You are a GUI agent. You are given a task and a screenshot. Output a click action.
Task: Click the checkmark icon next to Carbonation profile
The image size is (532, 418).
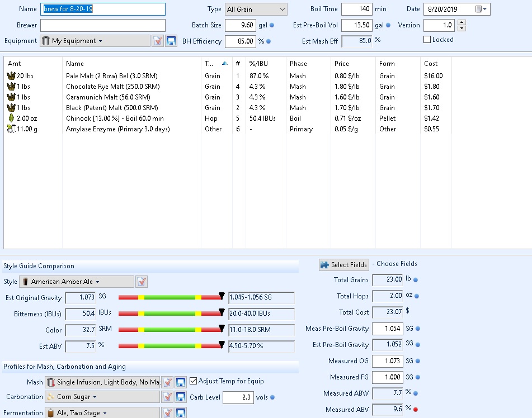[x=167, y=397]
